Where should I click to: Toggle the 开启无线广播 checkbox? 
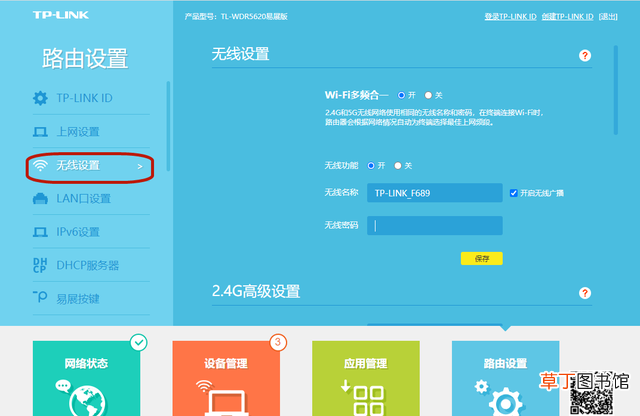[513, 193]
